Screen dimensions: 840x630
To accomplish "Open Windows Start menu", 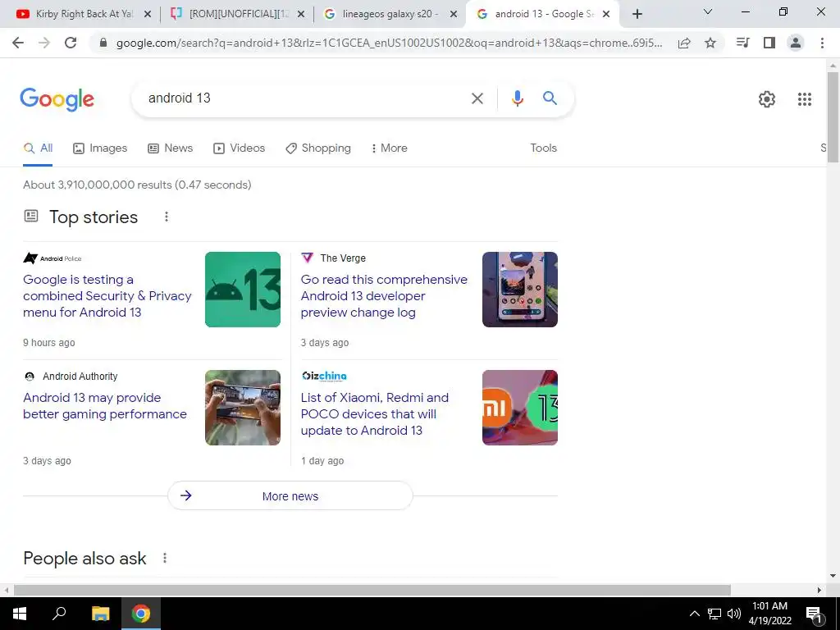I will (20, 614).
